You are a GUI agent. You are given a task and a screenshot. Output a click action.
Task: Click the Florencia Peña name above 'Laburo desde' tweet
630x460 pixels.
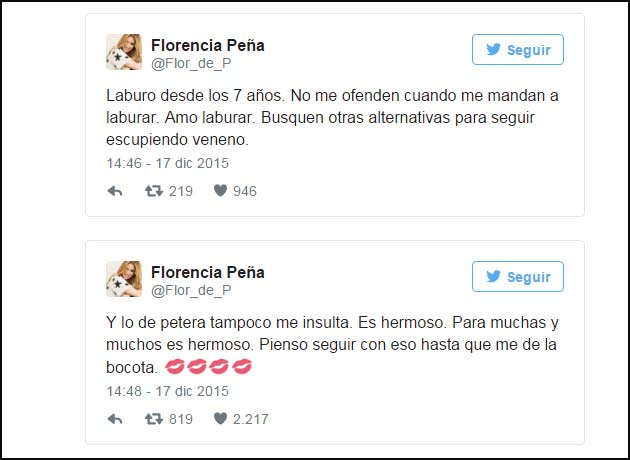[x=207, y=44]
